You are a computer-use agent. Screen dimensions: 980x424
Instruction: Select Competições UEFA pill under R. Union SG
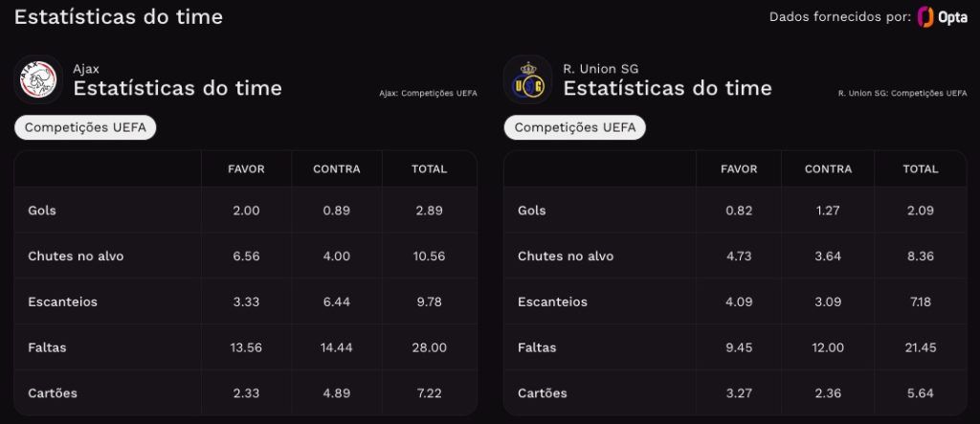pos(575,127)
